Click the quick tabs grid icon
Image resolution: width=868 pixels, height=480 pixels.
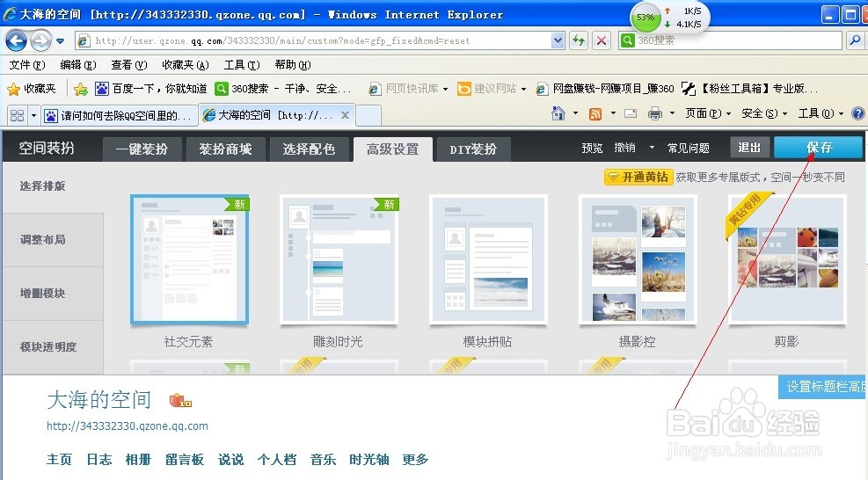(18, 116)
